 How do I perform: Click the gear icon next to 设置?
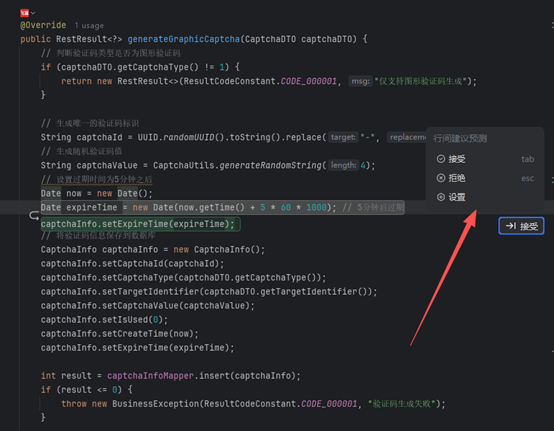pos(441,197)
